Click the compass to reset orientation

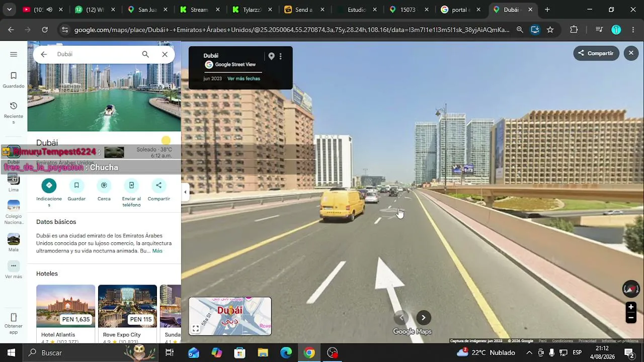click(631, 289)
